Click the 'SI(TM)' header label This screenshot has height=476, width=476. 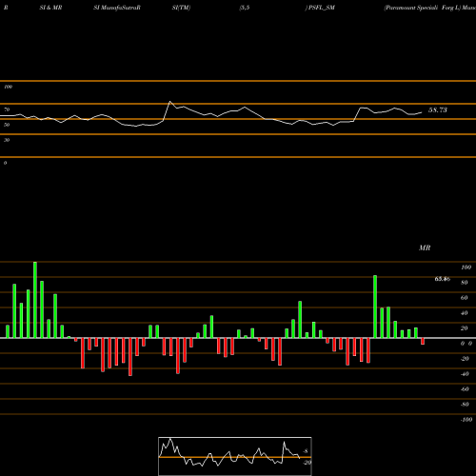click(181, 8)
